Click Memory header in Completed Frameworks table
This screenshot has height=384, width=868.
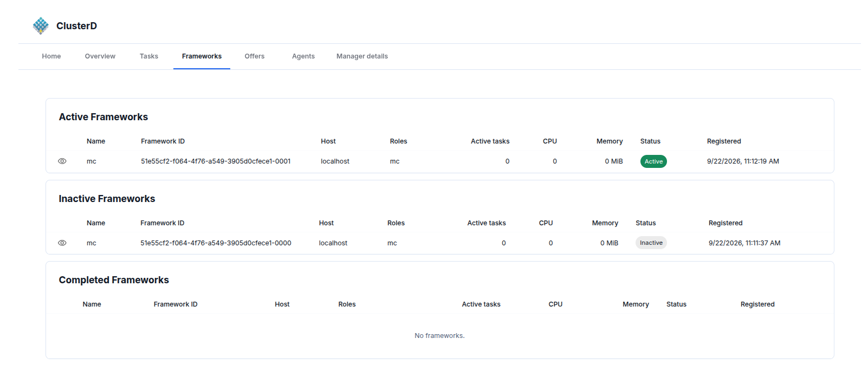coord(636,304)
